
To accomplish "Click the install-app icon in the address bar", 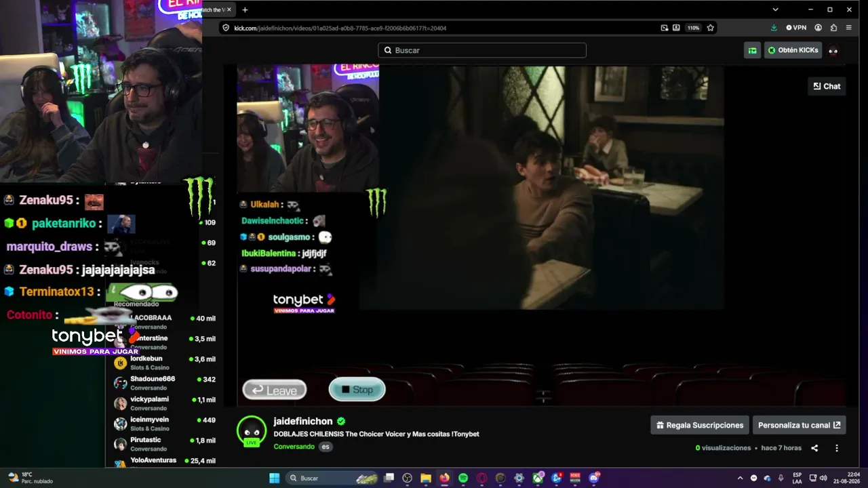I will pos(676,28).
